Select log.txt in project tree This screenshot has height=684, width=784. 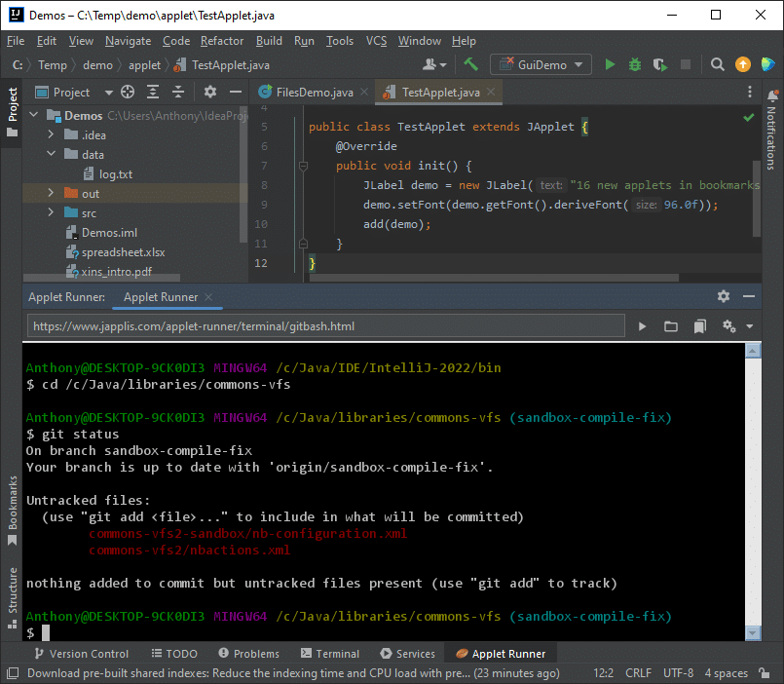(116, 173)
